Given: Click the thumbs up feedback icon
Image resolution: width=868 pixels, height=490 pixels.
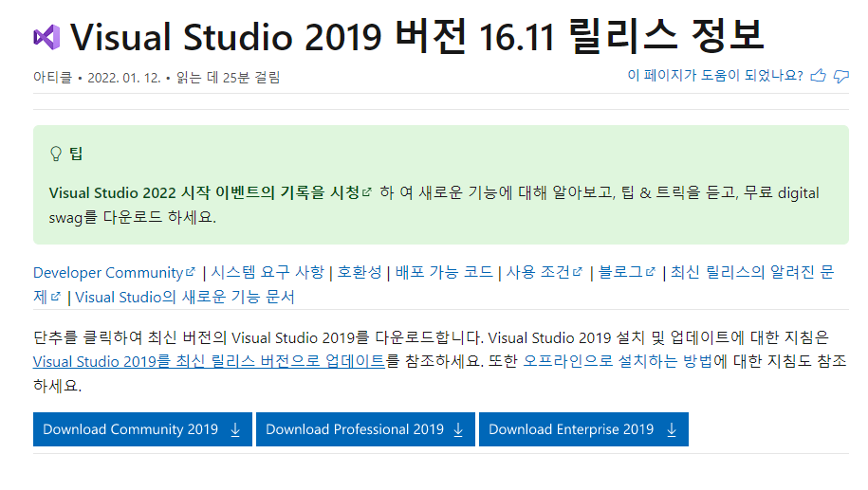Looking at the screenshot, I should [818, 76].
